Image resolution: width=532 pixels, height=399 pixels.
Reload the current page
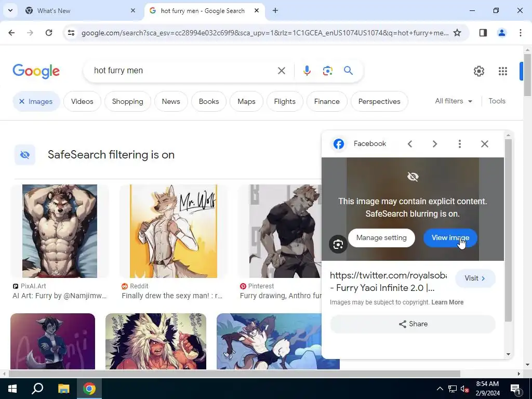49,33
